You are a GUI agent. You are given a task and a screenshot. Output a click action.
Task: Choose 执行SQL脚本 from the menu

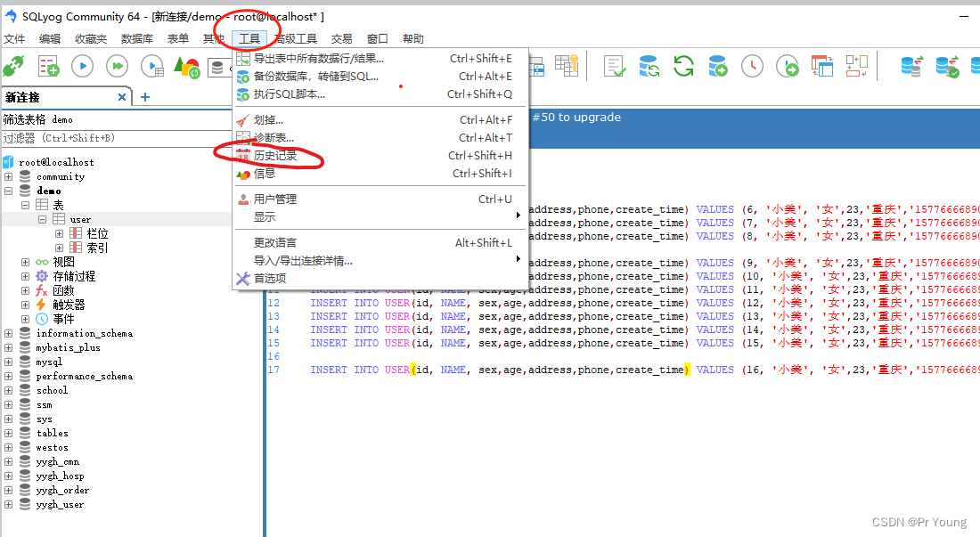(380, 94)
